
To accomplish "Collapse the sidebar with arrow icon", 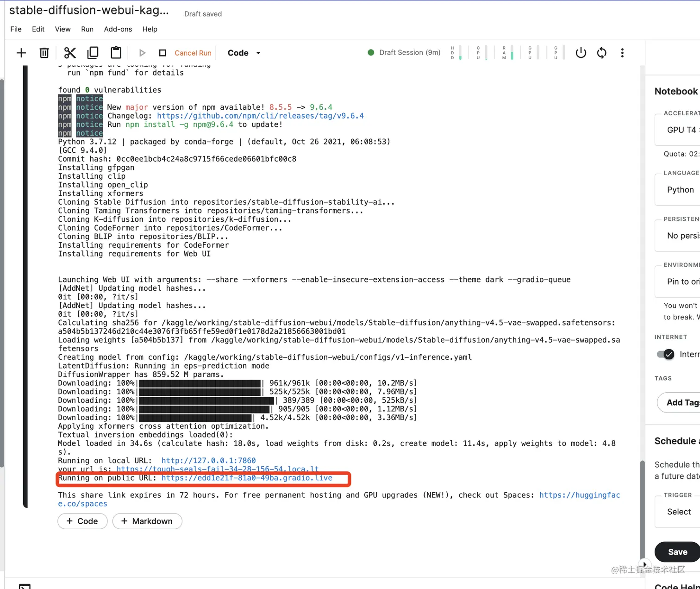I will (644, 564).
